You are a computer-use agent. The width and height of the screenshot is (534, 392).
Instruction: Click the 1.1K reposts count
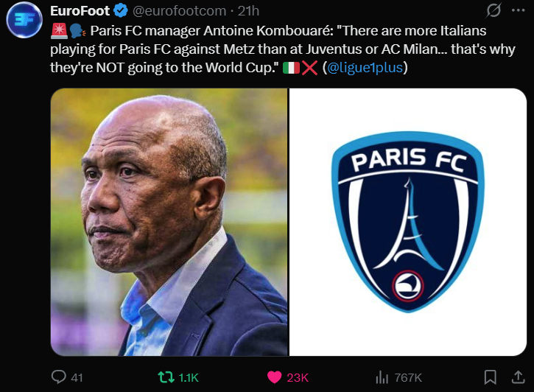pyautogui.click(x=189, y=377)
